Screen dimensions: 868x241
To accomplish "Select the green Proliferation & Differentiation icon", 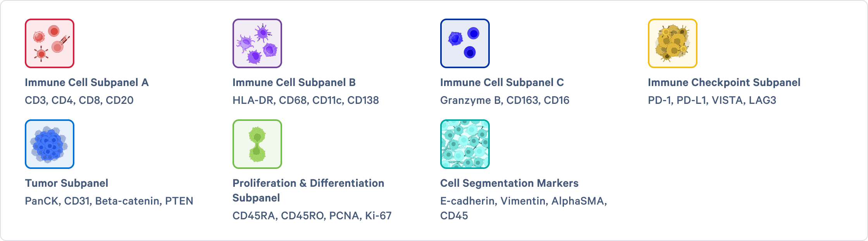I will (257, 144).
